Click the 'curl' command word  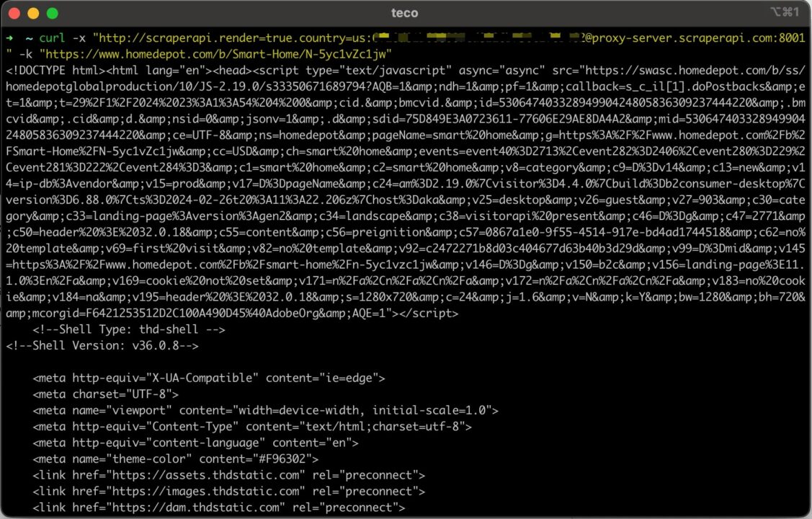click(53, 37)
